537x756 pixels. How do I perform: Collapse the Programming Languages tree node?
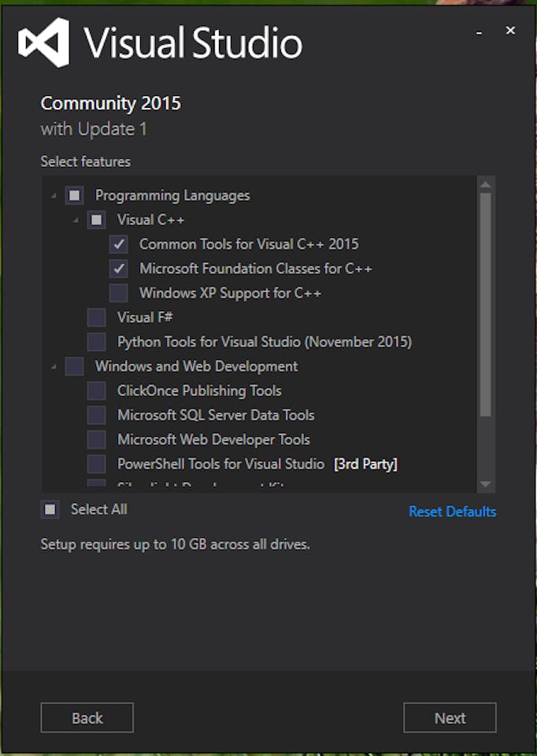(x=54, y=196)
